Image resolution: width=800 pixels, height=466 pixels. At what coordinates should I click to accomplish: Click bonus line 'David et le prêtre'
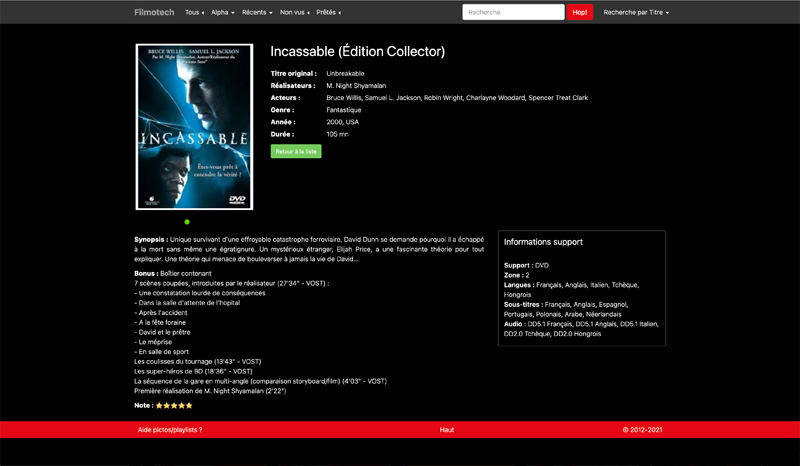(x=162, y=332)
